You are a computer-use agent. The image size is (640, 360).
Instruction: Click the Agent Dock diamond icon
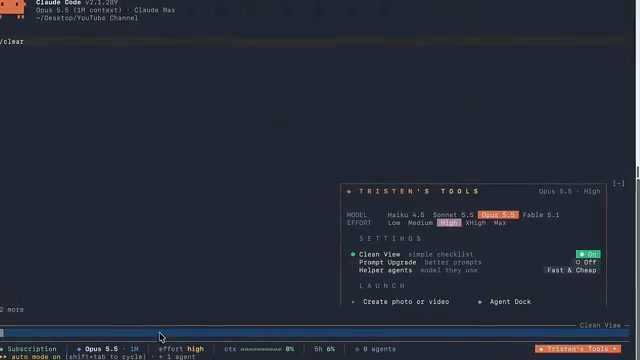tap(480, 302)
